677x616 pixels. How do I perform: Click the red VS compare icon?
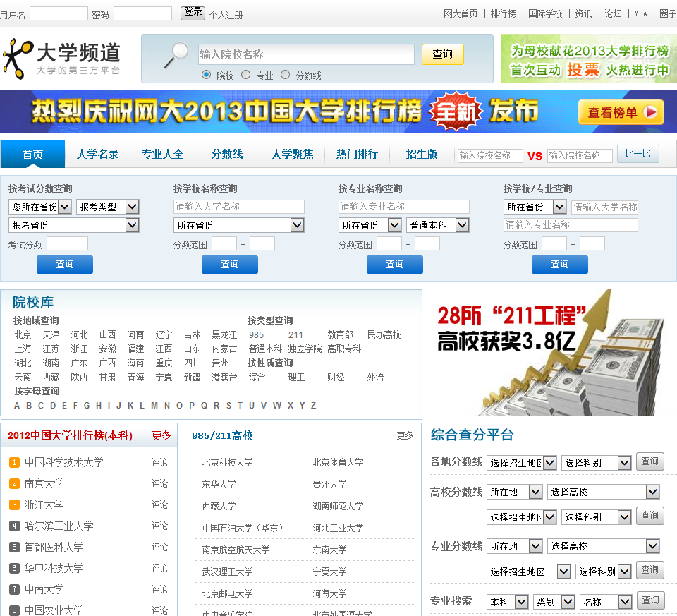tap(535, 156)
